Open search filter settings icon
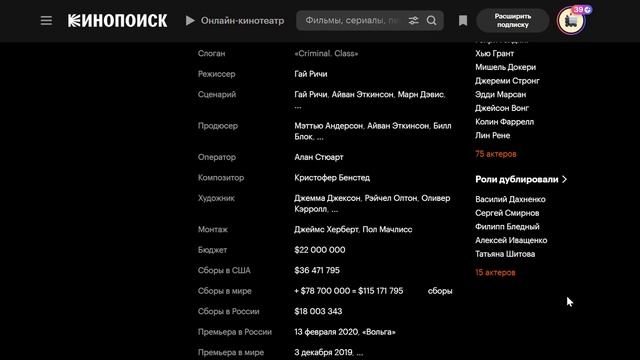The image size is (640, 360). (x=413, y=20)
